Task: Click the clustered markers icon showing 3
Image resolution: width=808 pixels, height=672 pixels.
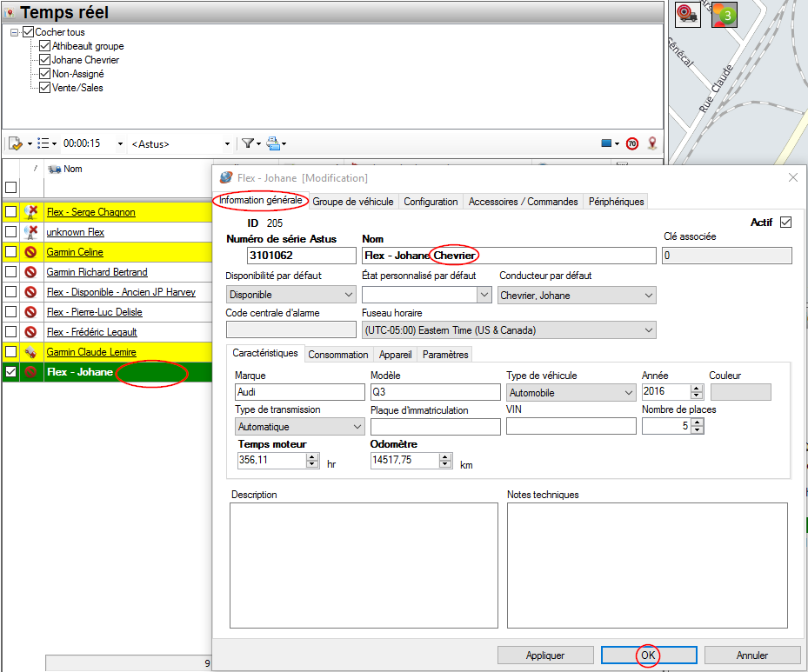Action: tap(724, 15)
